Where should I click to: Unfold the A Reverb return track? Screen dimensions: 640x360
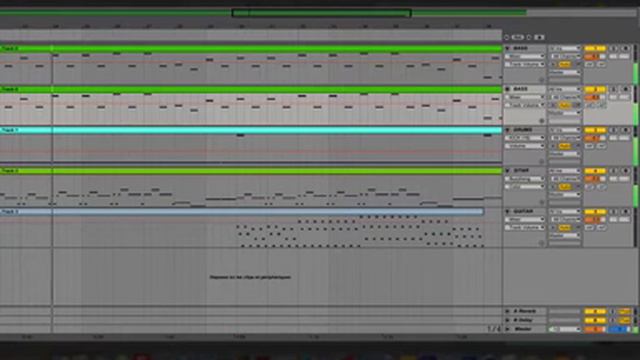[x=507, y=311]
